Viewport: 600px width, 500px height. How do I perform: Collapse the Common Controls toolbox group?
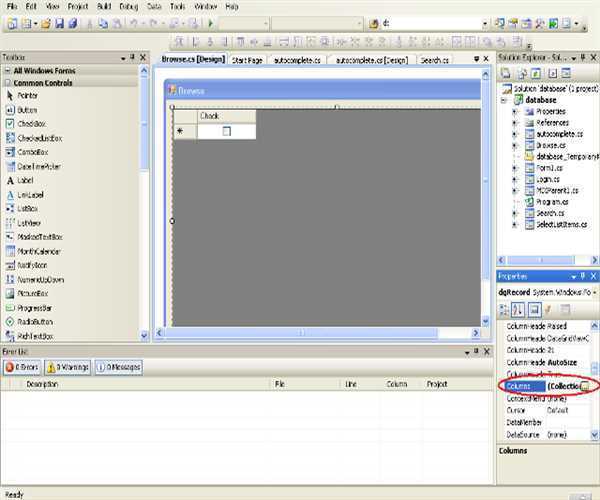[x=7, y=83]
